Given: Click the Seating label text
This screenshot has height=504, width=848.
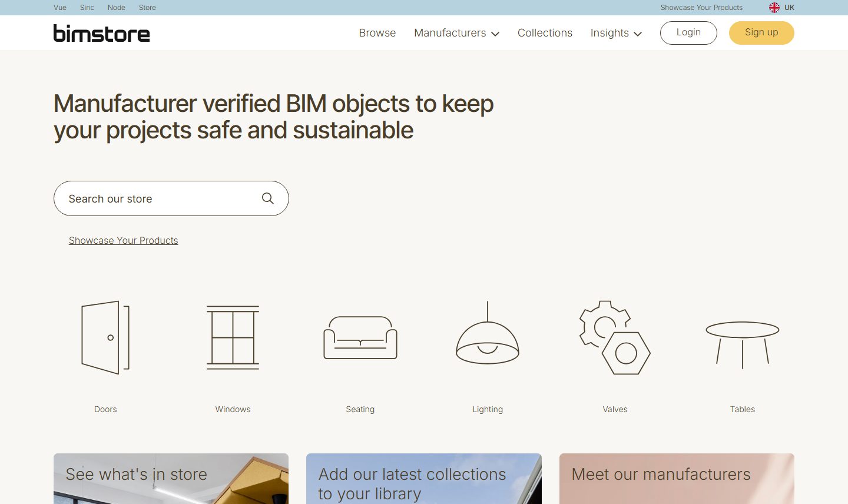Looking at the screenshot, I should pyautogui.click(x=360, y=409).
